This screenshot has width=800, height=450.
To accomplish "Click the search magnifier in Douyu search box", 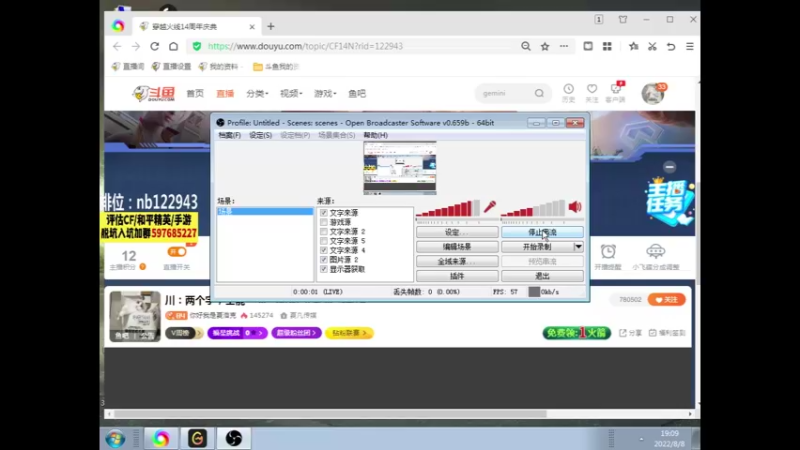I will [x=539, y=93].
